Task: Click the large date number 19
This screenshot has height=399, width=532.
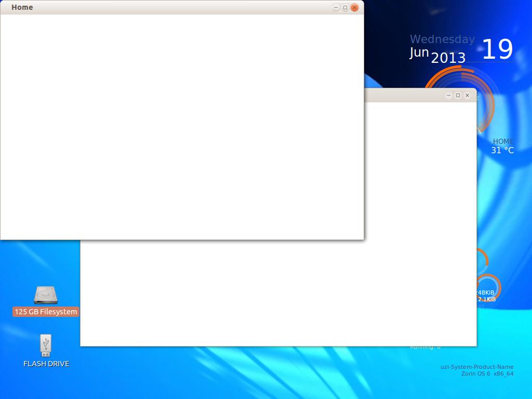Action: coord(497,49)
